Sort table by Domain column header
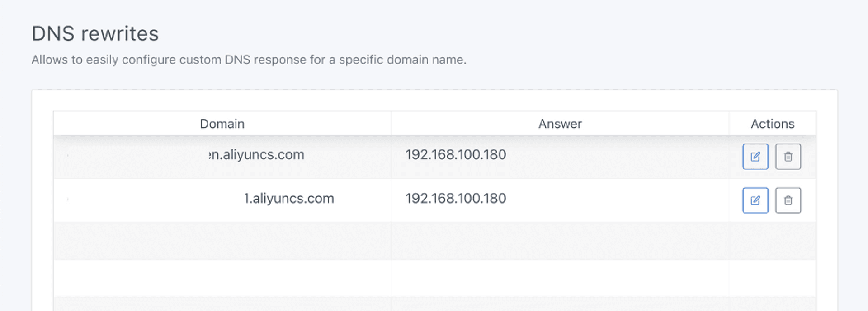The width and height of the screenshot is (868, 311). pyautogui.click(x=222, y=124)
